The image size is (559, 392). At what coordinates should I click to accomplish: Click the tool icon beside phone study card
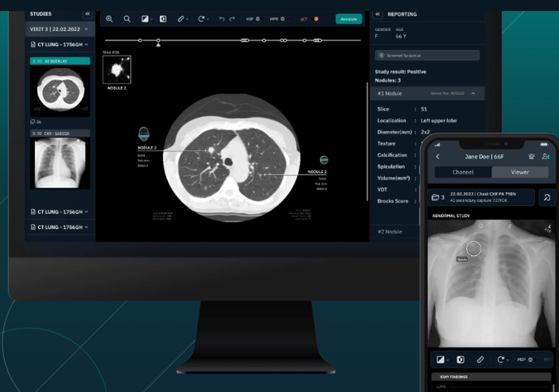point(547,197)
